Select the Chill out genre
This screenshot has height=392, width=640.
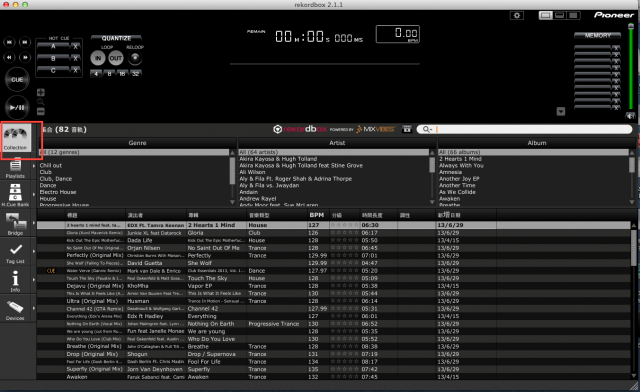click(x=51, y=165)
